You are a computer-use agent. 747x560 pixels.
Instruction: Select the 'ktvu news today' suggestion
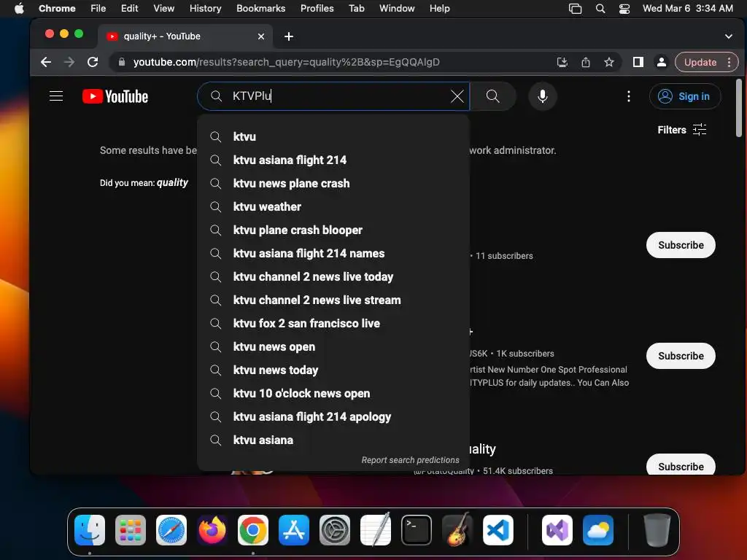tap(333, 370)
